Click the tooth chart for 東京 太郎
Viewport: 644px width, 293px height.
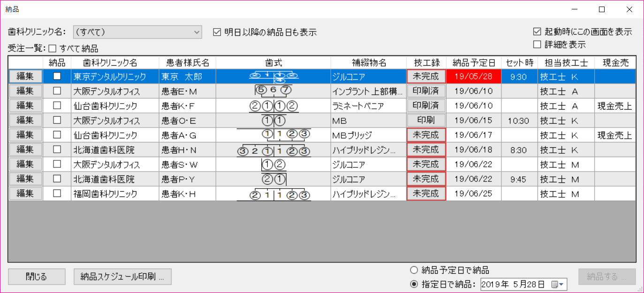point(273,76)
